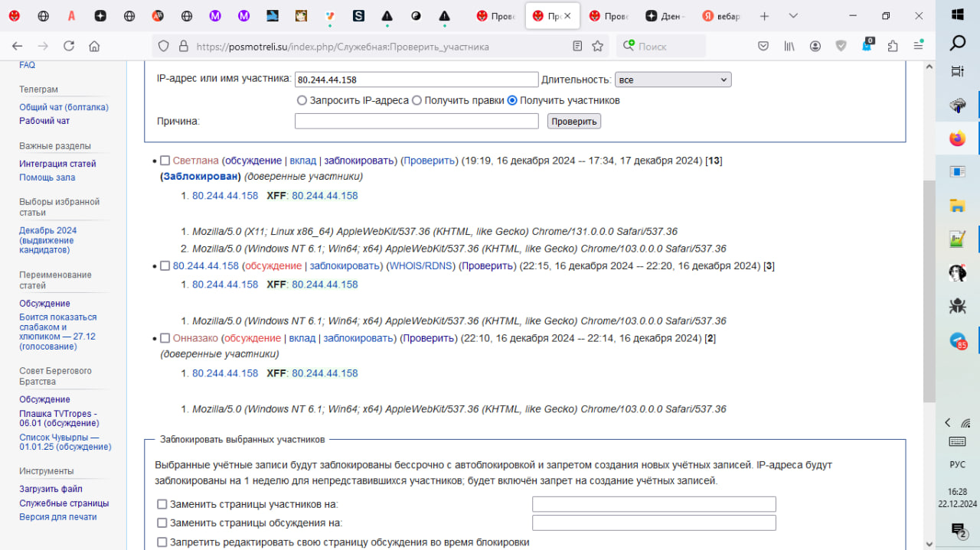Image resolution: width=980 pixels, height=550 pixels.
Task: Open Windows search from taskbar
Action: [958, 43]
